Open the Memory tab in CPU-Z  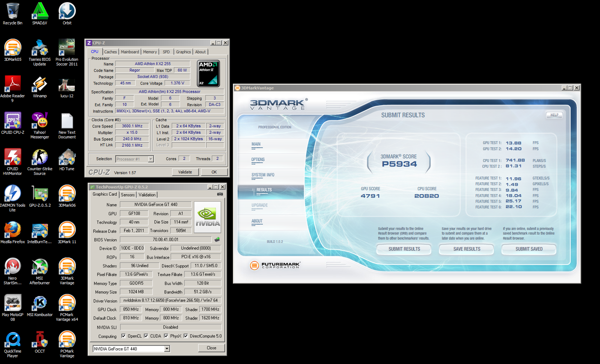point(150,52)
